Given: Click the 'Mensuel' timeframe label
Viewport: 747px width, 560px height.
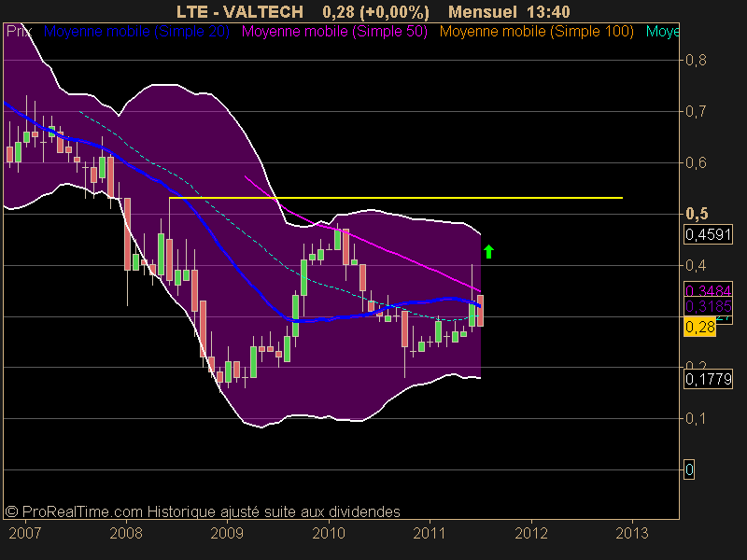Looking at the screenshot, I should [x=483, y=11].
